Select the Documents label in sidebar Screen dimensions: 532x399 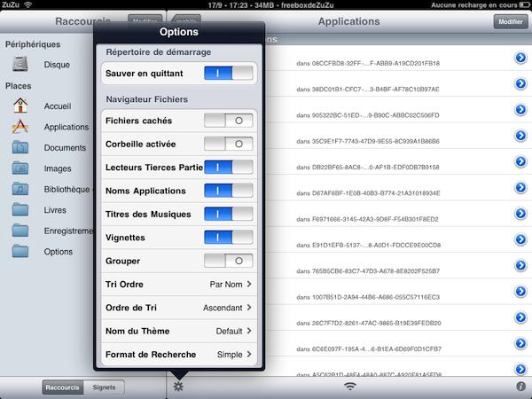click(x=65, y=148)
